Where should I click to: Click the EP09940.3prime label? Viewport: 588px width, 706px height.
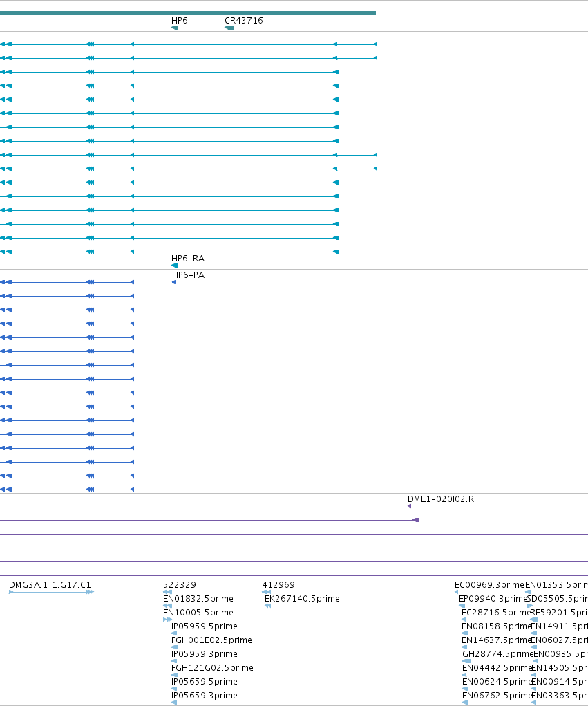[x=493, y=599]
